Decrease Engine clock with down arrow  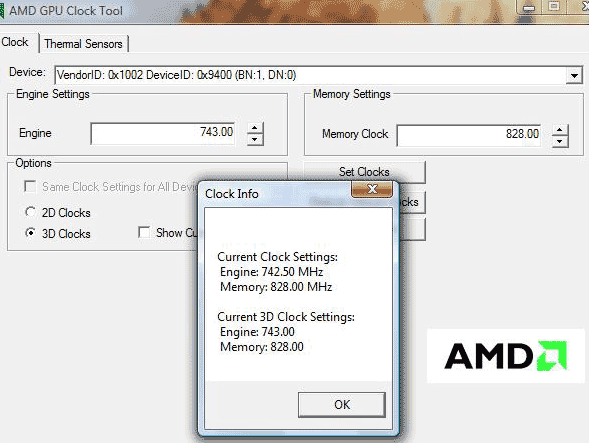[x=255, y=139]
